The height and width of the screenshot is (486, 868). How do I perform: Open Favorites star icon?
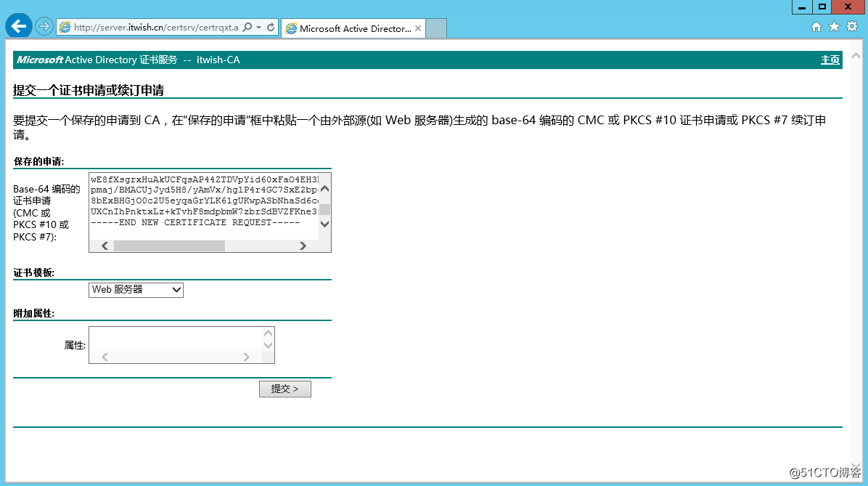[834, 27]
